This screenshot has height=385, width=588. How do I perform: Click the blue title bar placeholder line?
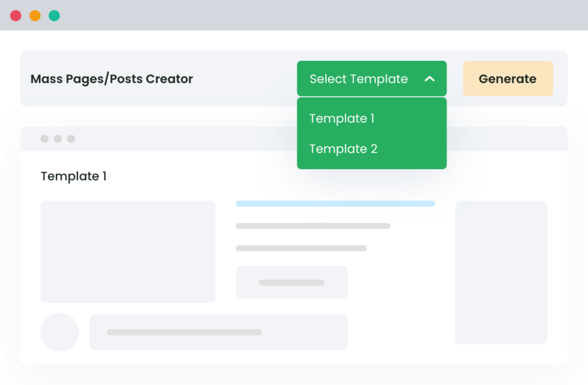click(335, 204)
